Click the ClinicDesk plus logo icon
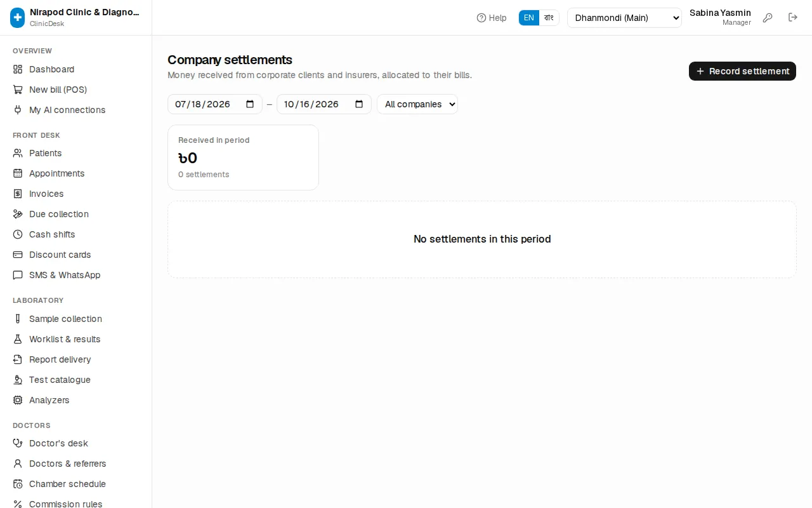The height and width of the screenshot is (508, 812). (17, 18)
